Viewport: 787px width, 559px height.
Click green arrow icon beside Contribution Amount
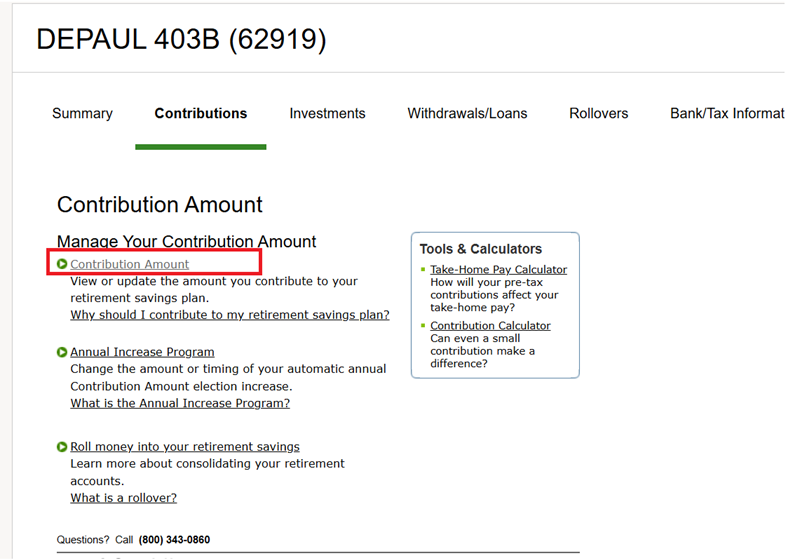click(62, 265)
